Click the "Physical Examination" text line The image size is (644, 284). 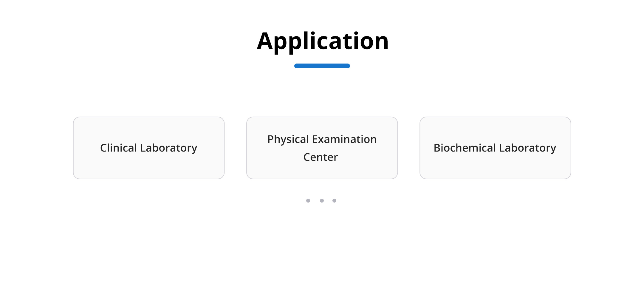(x=322, y=139)
